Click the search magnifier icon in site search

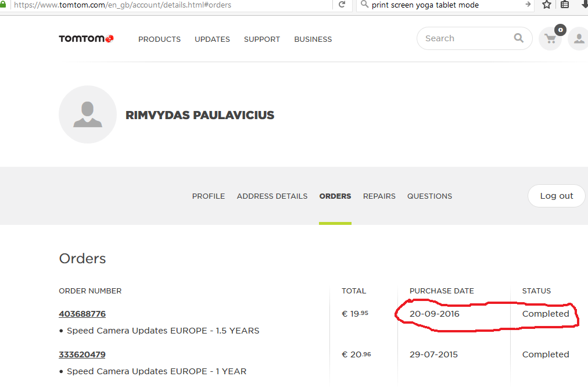(x=519, y=38)
